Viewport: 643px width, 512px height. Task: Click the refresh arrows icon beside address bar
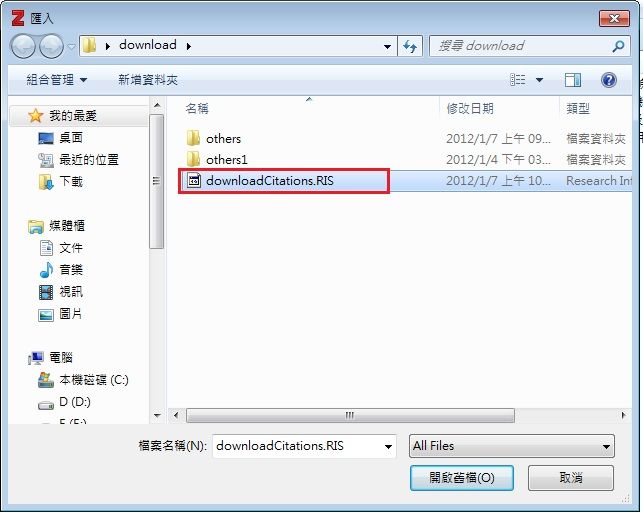[x=410, y=46]
